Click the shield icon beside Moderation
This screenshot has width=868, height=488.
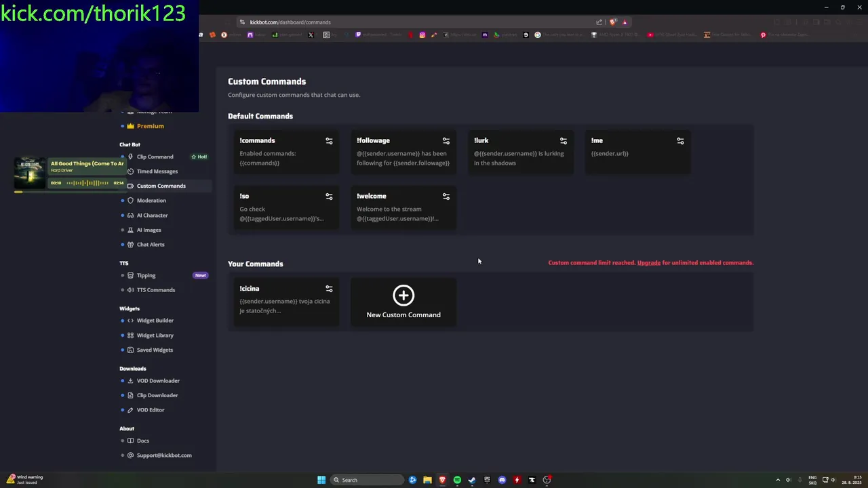130,201
